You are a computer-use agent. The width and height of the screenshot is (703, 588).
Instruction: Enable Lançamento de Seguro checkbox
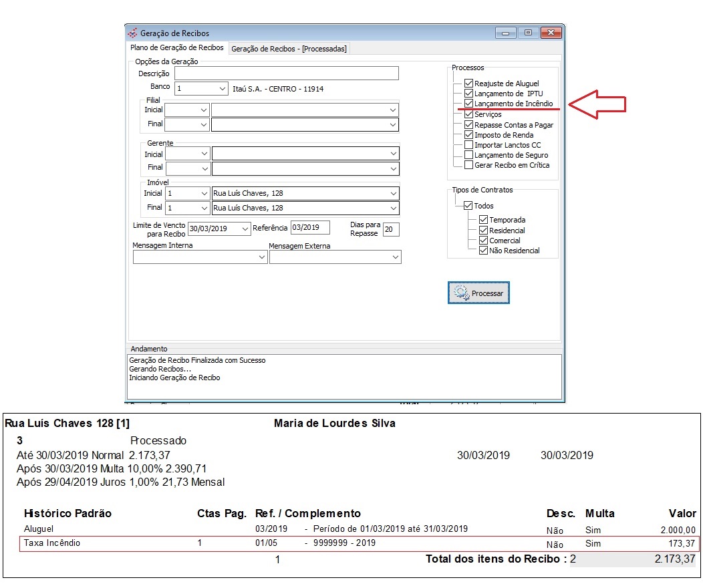pos(469,155)
